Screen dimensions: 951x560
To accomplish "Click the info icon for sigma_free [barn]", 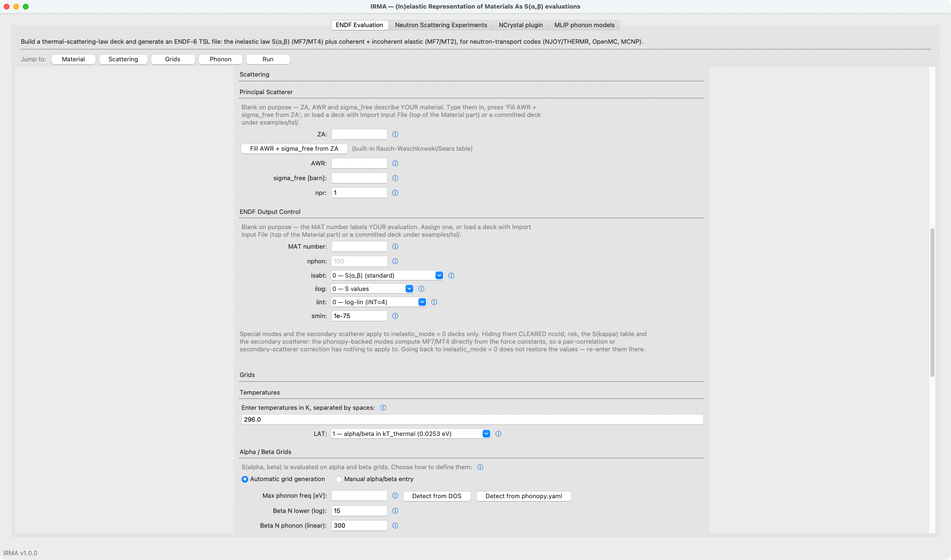I will point(395,178).
